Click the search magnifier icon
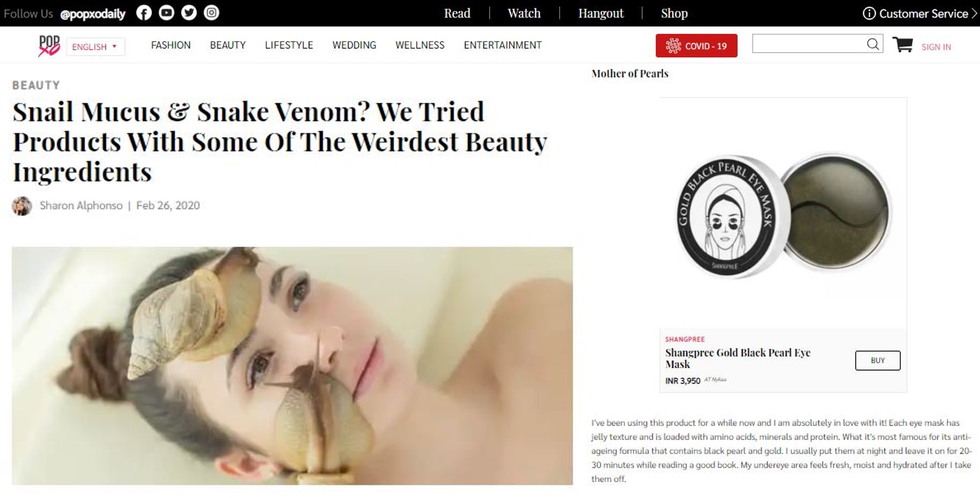This screenshot has width=980, height=498. click(x=873, y=44)
